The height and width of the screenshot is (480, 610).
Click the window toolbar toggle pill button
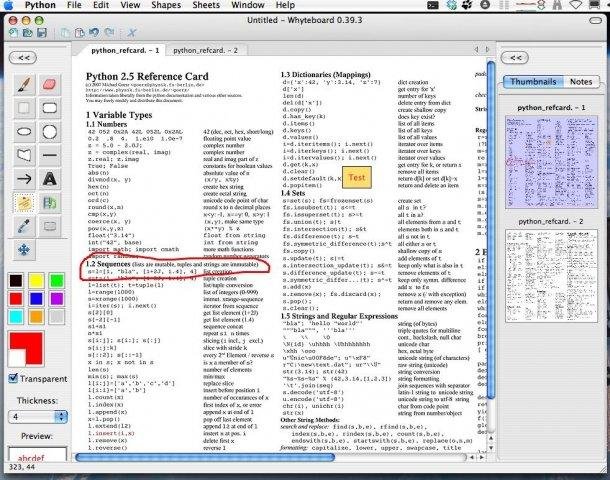(595, 20)
